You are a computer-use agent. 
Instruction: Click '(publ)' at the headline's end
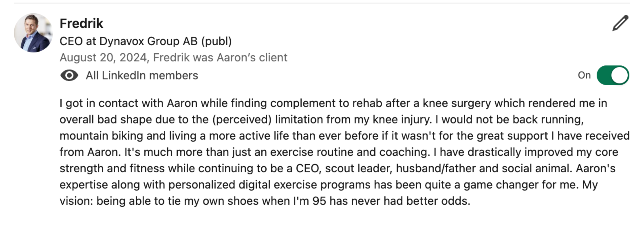pos(216,41)
